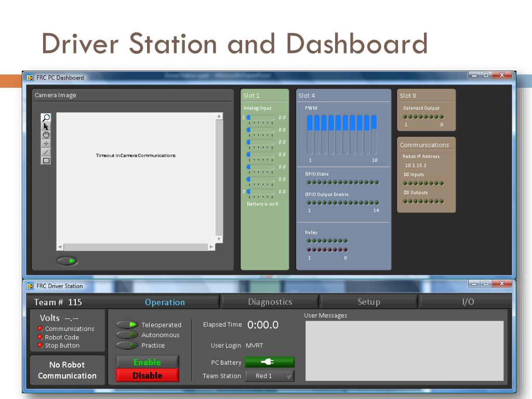
Task: Click the Robot IP Address value 10.1.15.2
Action: [416, 166]
